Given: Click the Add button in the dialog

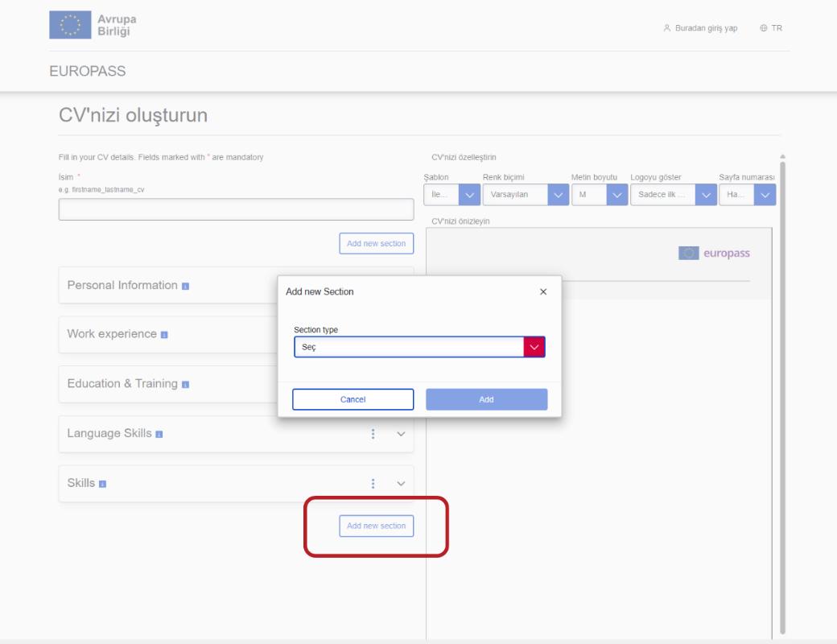Looking at the screenshot, I should pyautogui.click(x=486, y=399).
